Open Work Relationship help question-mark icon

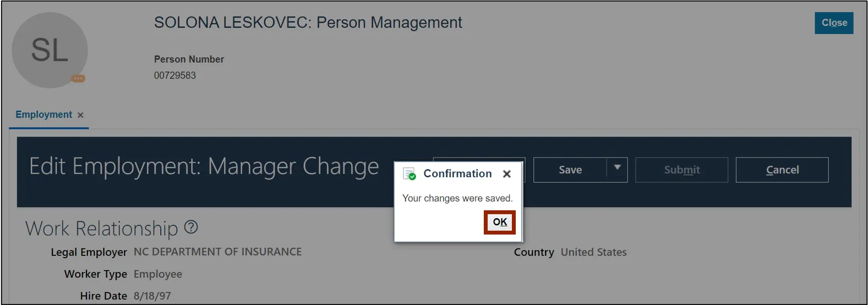tap(191, 227)
